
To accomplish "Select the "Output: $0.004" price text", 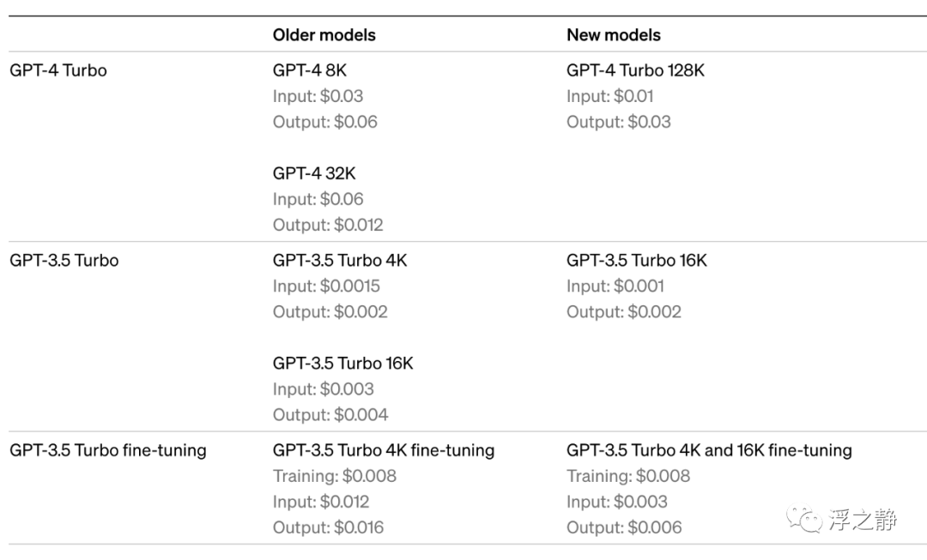I will (x=330, y=414).
